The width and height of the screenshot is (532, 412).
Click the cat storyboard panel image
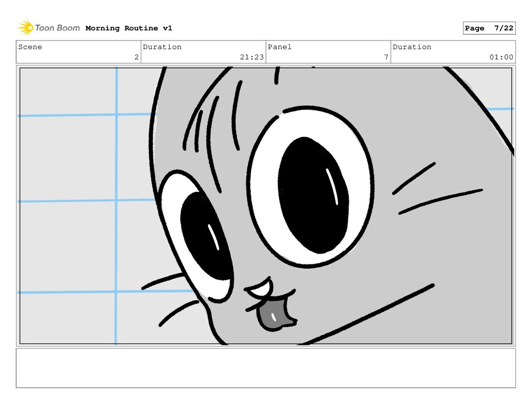[265, 206]
